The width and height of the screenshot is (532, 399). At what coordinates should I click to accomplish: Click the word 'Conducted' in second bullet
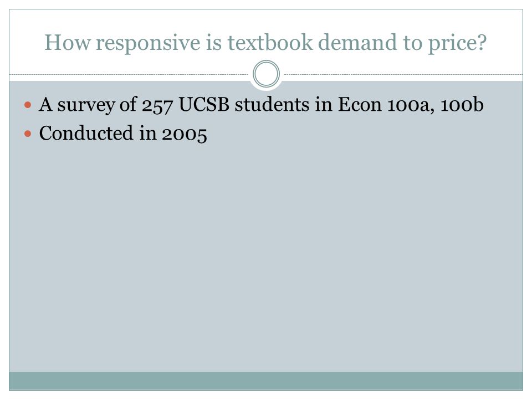coord(86,132)
